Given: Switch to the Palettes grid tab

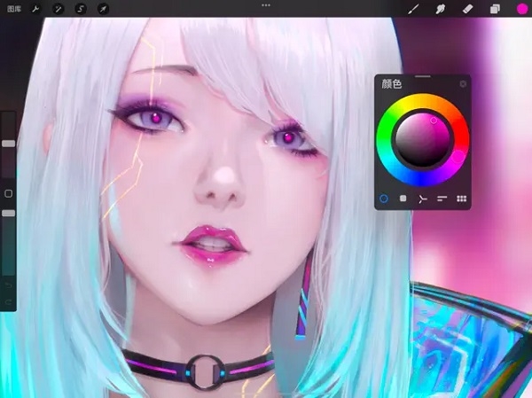Looking at the screenshot, I should pos(461,199).
